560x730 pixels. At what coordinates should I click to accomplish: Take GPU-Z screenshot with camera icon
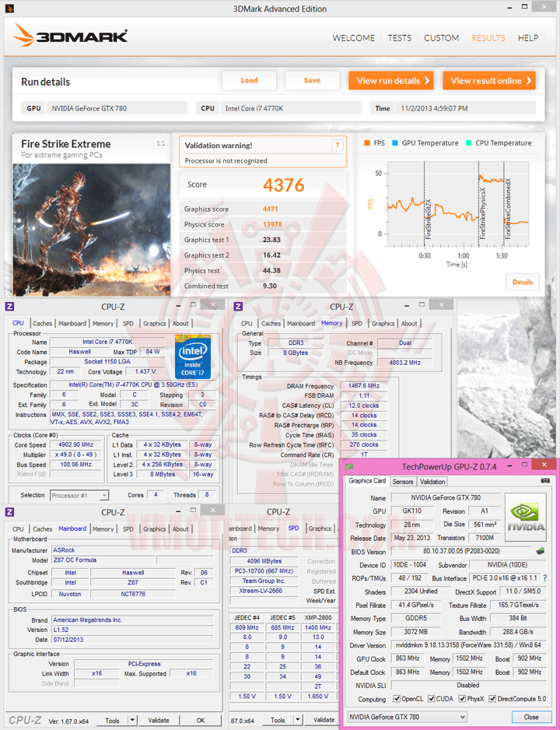545,480
